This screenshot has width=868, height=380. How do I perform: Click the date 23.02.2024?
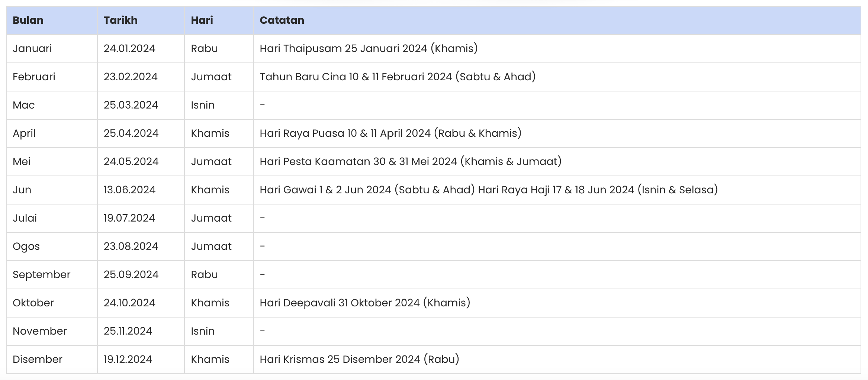tap(131, 77)
